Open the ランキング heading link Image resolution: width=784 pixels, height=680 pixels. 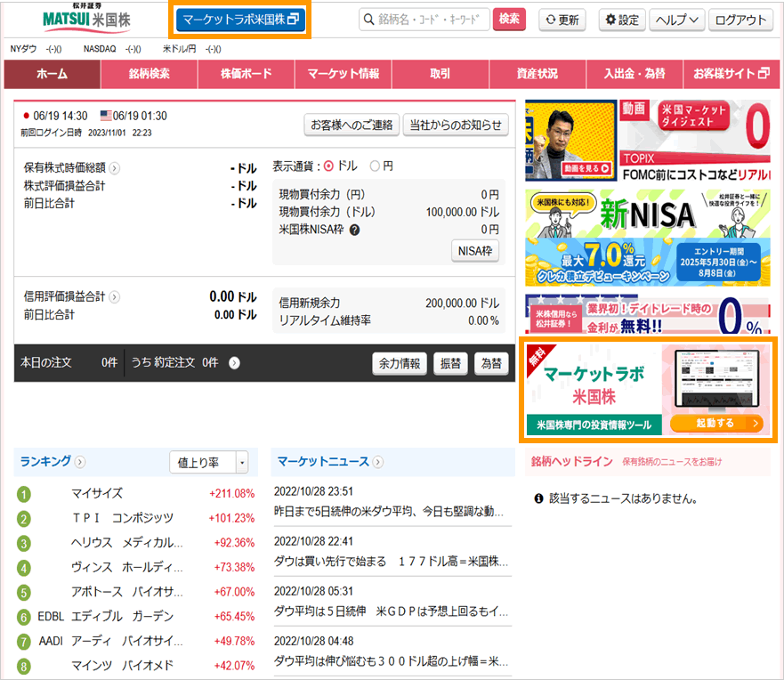point(45,461)
